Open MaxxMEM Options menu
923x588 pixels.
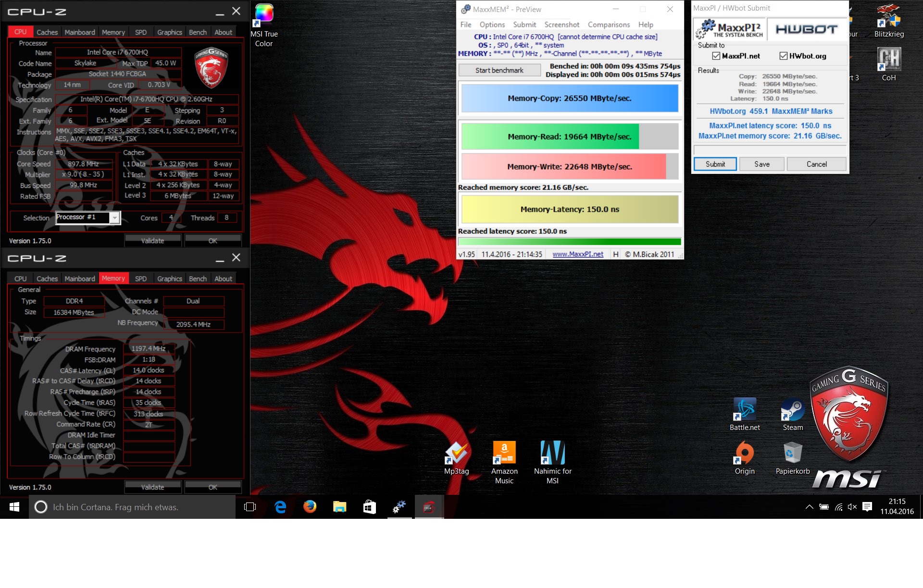tap(492, 24)
